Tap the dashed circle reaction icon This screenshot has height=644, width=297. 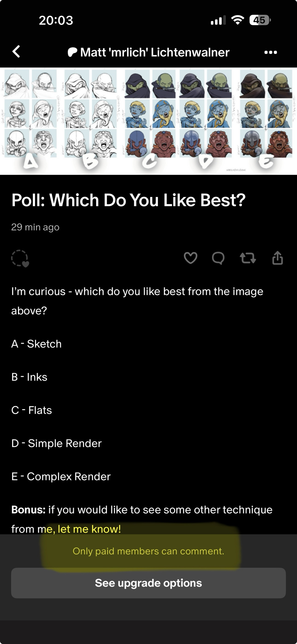20,258
